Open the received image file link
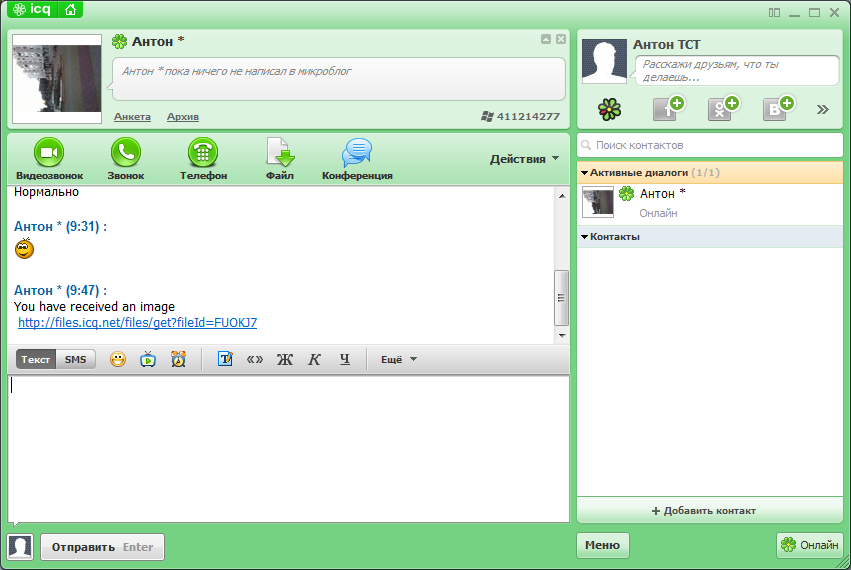The width and height of the screenshot is (851, 570). [x=137, y=322]
